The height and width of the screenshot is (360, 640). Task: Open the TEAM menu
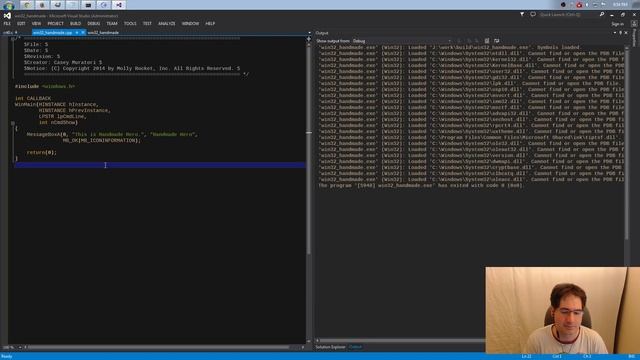point(112,24)
